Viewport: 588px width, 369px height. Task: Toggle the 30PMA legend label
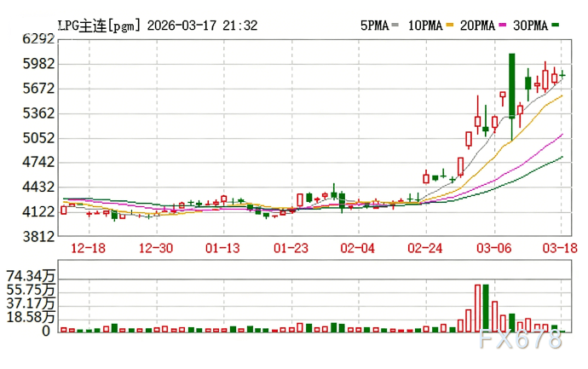tap(529, 26)
